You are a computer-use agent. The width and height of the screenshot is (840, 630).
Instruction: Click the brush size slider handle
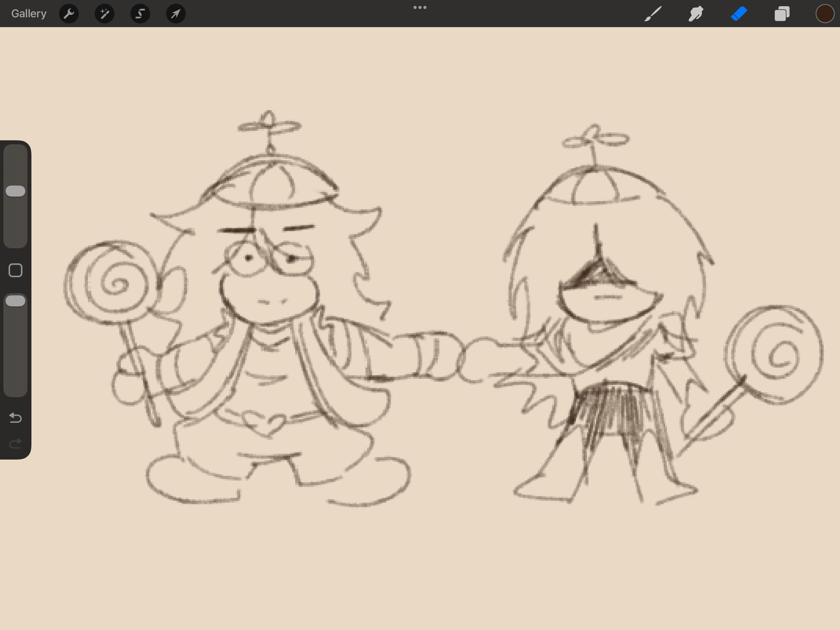16,191
